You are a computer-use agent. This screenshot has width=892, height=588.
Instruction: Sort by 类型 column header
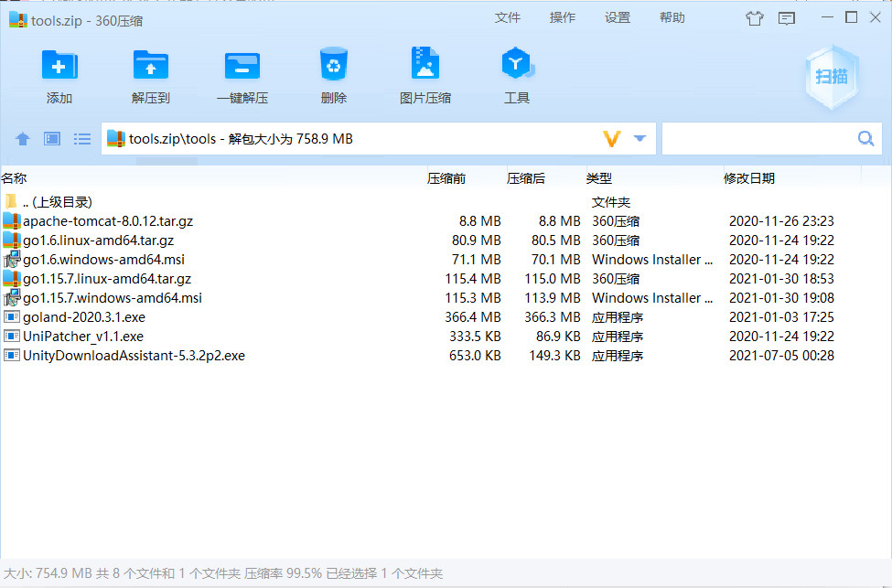coord(599,178)
